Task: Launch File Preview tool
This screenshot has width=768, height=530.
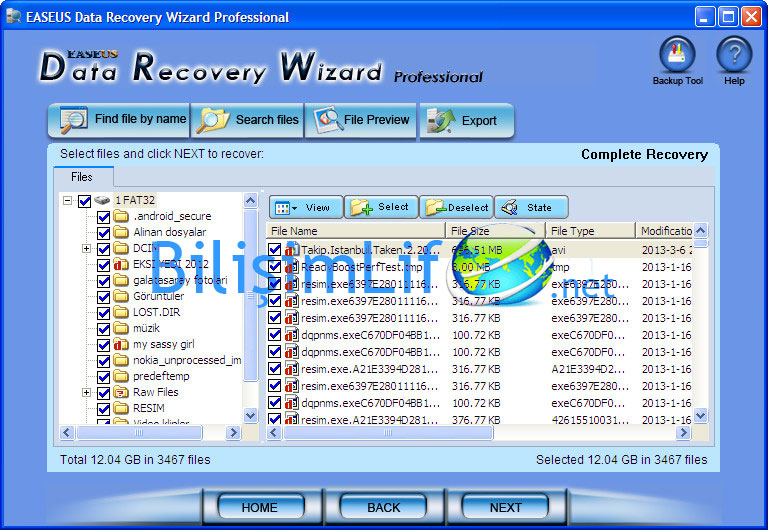Action: [329, 120]
